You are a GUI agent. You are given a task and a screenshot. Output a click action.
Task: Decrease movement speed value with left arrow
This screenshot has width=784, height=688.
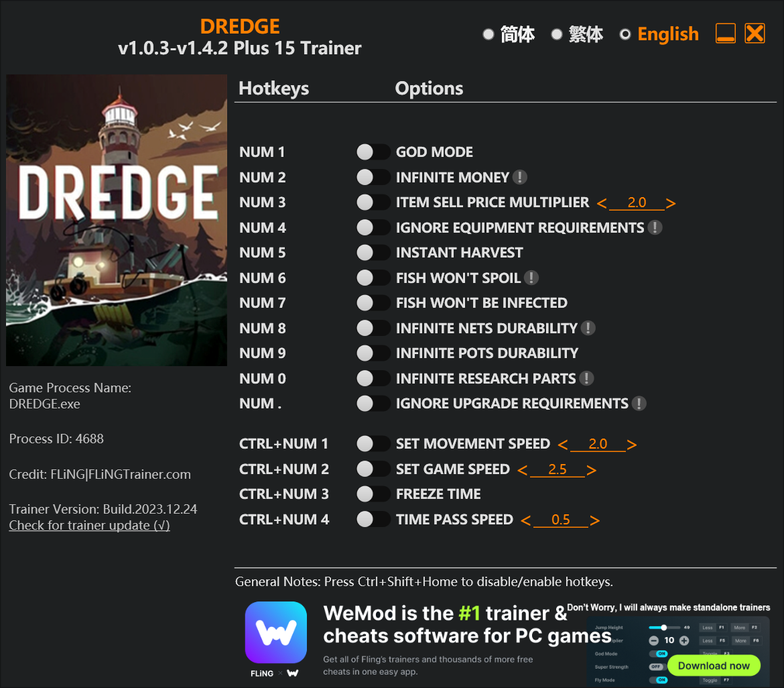(562, 445)
